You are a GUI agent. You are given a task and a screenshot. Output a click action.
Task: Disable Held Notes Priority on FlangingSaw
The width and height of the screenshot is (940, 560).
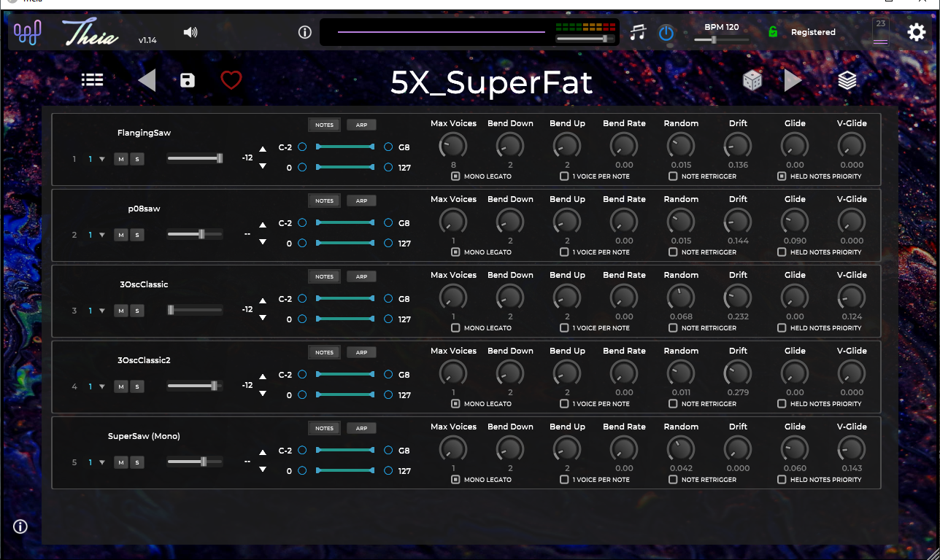[x=782, y=176]
